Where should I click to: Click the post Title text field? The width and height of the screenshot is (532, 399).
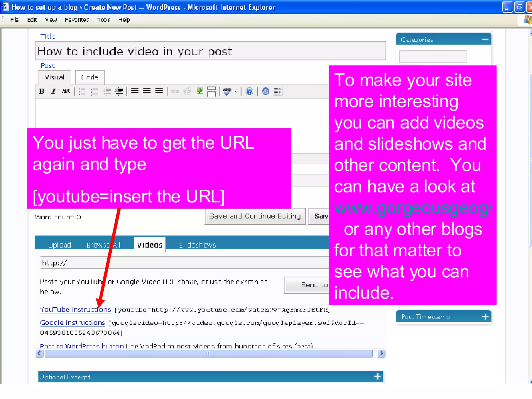coord(210,51)
